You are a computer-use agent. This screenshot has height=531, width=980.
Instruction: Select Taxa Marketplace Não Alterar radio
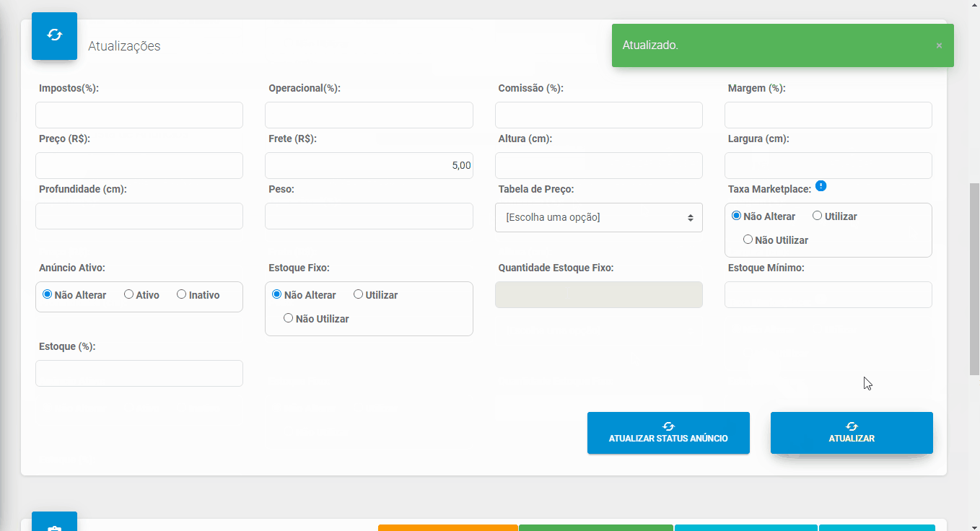(736, 216)
